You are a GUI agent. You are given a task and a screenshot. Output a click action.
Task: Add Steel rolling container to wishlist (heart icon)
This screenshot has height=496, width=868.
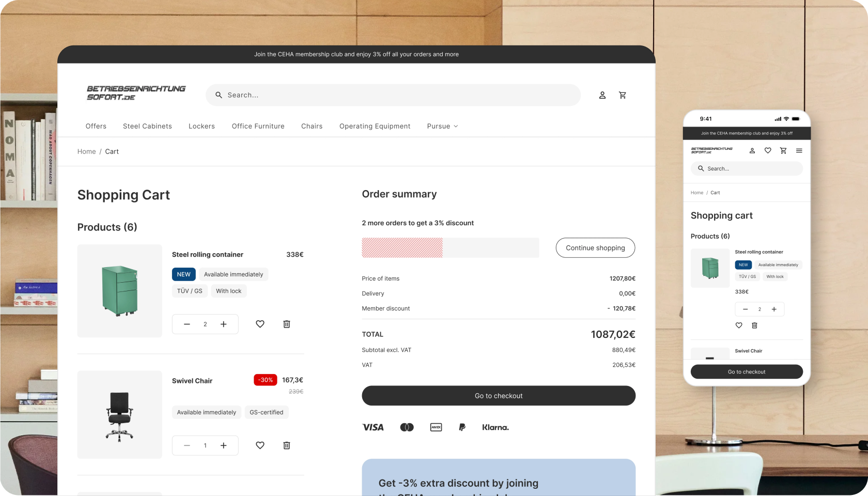[x=260, y=324]
